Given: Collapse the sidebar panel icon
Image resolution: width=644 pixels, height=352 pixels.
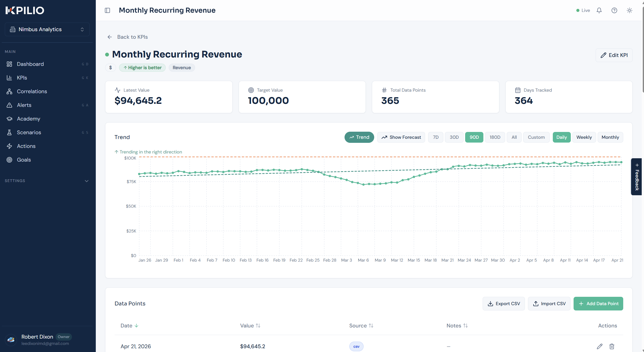Looking at the screenshot, I should coord(107,10).
